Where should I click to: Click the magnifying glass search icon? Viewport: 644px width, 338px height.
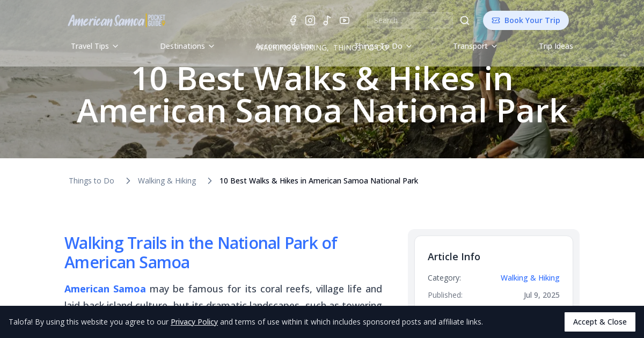pos(464,20)
